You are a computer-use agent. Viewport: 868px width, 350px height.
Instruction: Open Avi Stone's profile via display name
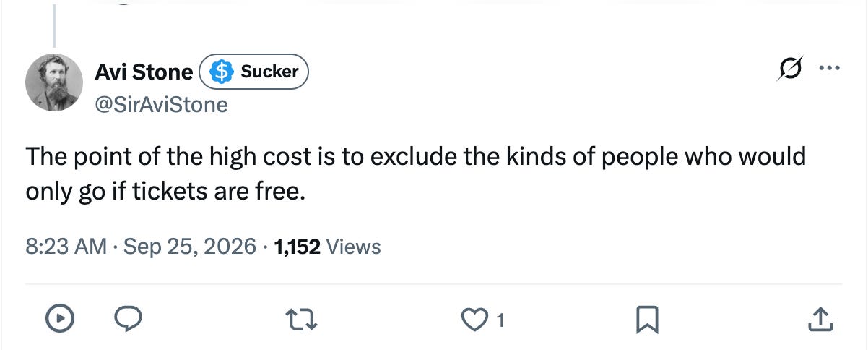tap(144, 72)
